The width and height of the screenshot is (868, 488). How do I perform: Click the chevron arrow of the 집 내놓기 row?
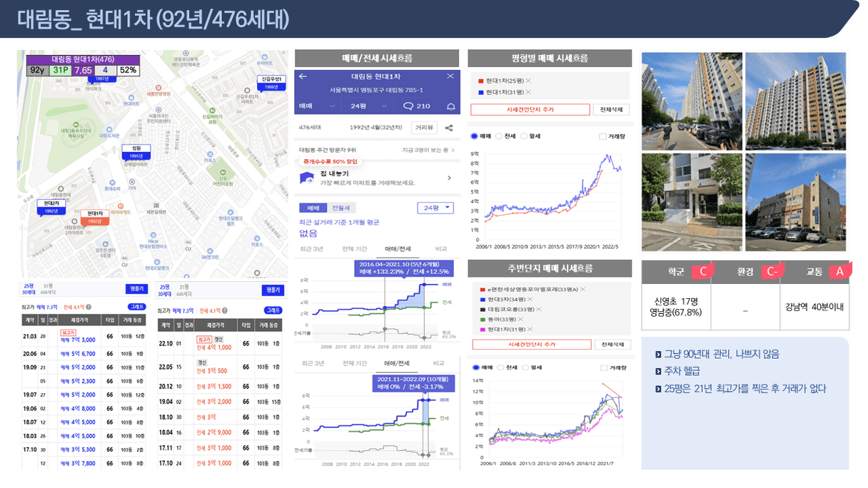click(449, 178)
